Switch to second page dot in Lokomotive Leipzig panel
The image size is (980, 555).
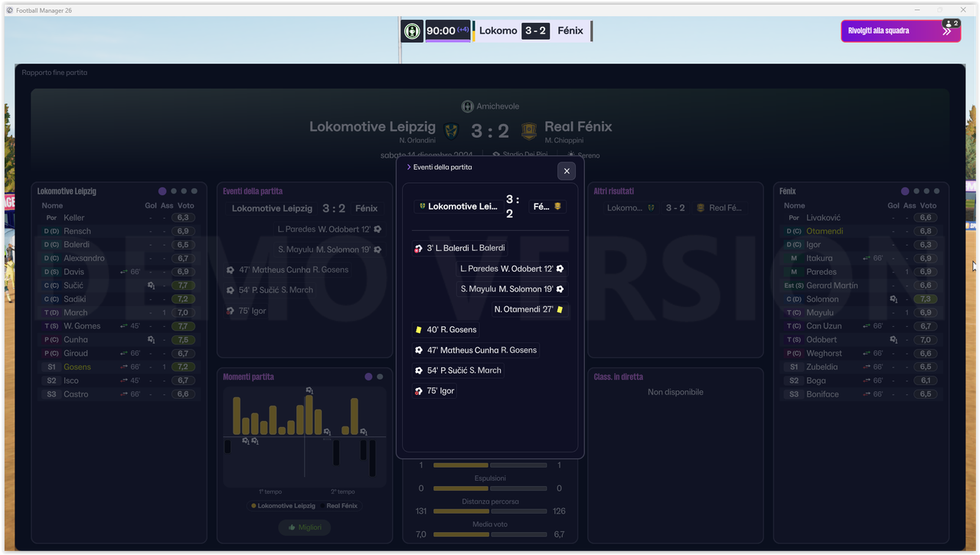[174, 191]
